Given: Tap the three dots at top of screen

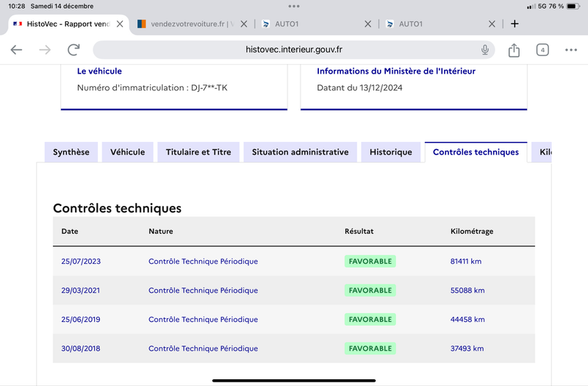Looking at the screenshot, I should click(294, 6).
